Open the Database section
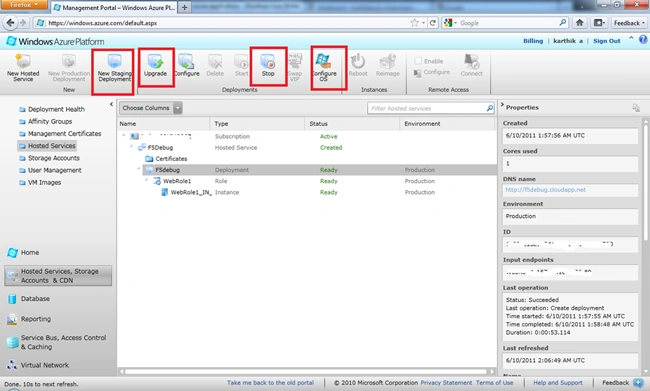The image size is (650, 391). [29, 299]
